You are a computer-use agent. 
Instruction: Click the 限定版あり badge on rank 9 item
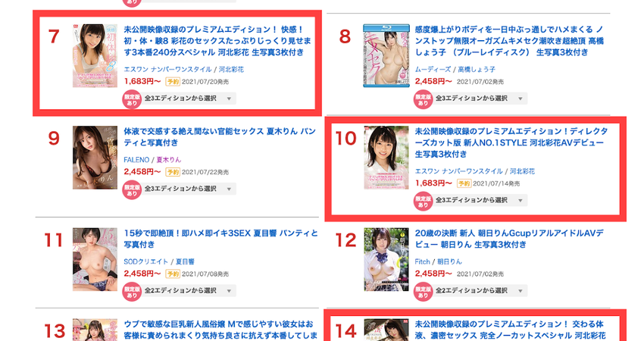pyautogui.click(x=132, y=190)
